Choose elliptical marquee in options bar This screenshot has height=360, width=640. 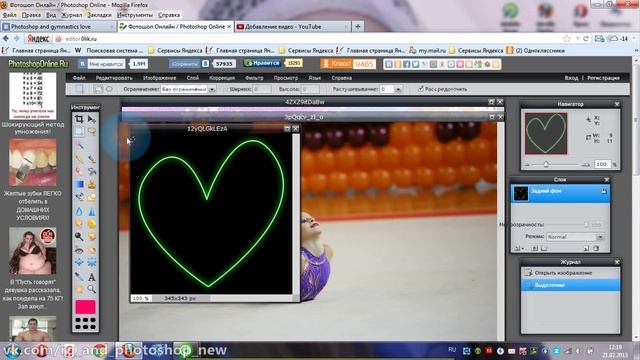109,89
